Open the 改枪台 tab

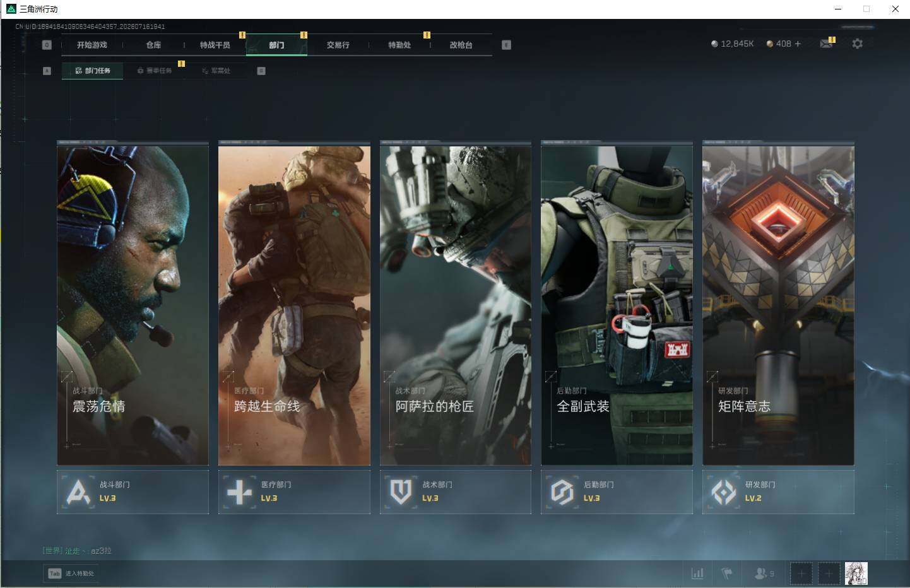[461, 45]
